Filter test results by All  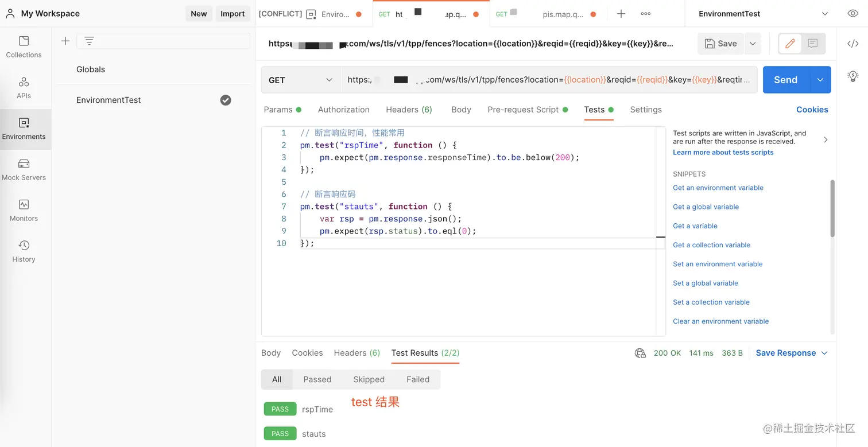click(277, 379)
